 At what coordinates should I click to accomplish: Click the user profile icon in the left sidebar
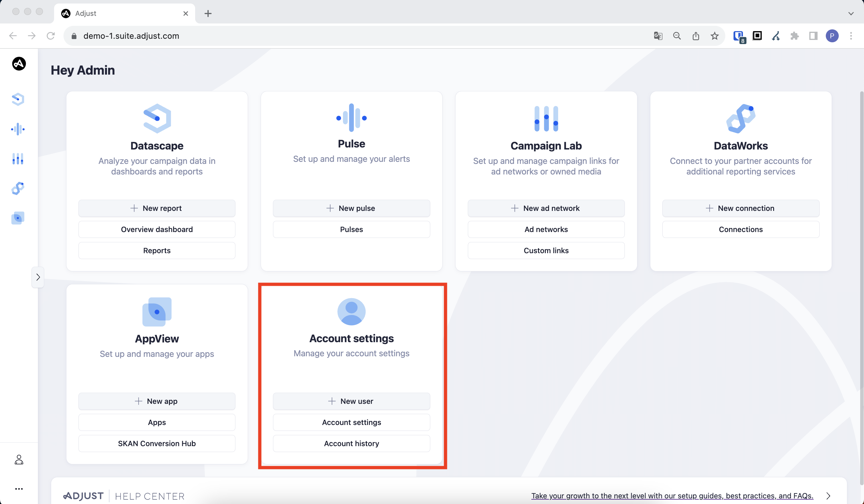[x=19, y=459]
